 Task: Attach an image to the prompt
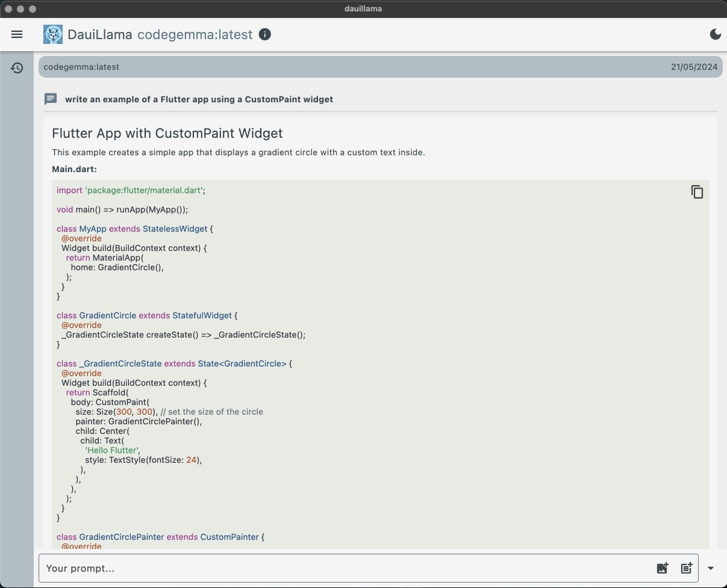(662, 568)
